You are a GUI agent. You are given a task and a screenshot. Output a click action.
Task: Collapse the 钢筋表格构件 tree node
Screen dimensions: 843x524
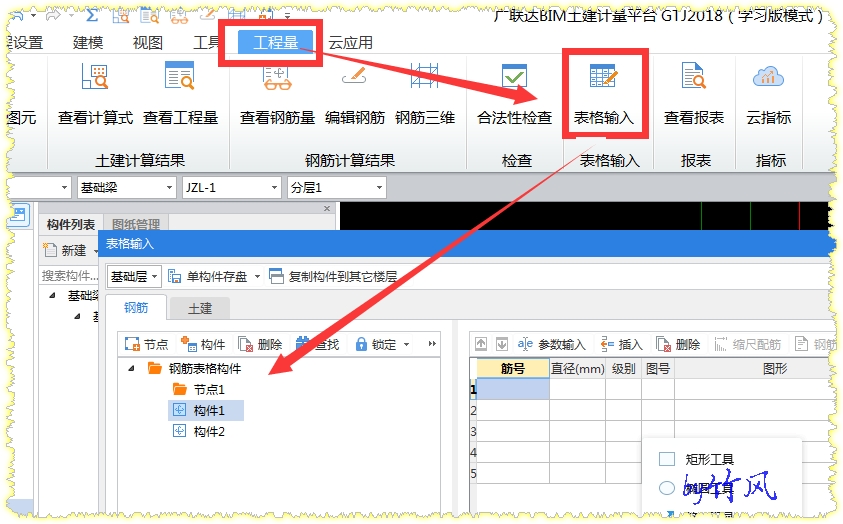(x=131, y=368)
